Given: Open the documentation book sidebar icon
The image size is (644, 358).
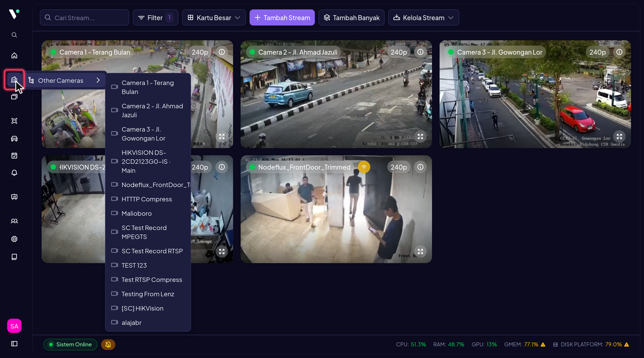Looking at the screenshot, I should pyautogui.click(x=14, y=257).
